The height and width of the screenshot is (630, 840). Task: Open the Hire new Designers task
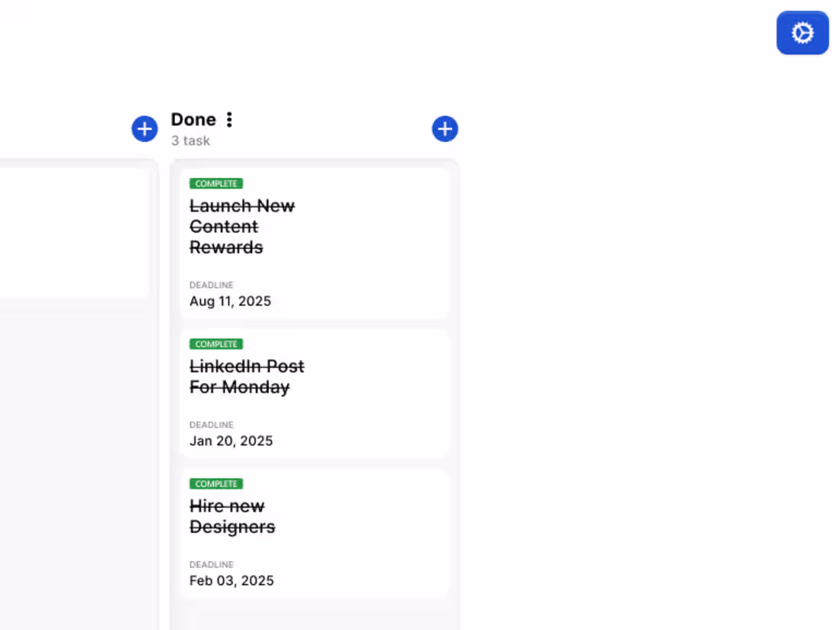click(232, 516)
